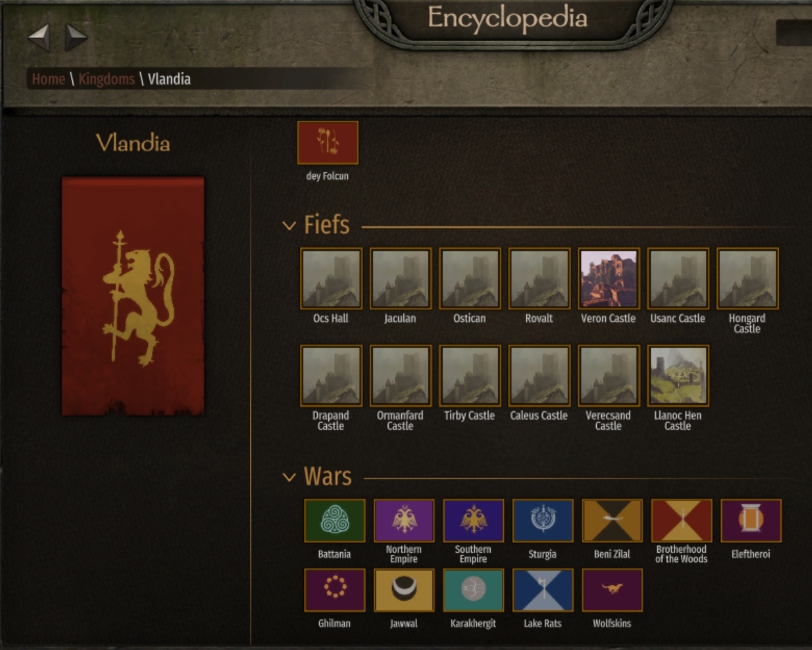The height and width of the screenshot is (650, 812).
Task: Go back with the left arrow
Action: 40,37
